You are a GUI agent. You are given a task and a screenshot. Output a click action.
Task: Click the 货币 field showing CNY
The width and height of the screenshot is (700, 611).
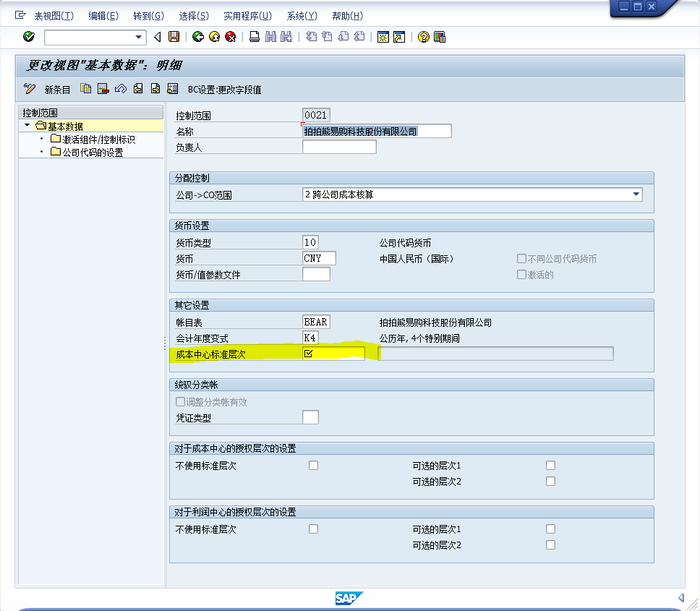[x=319, y=258]
